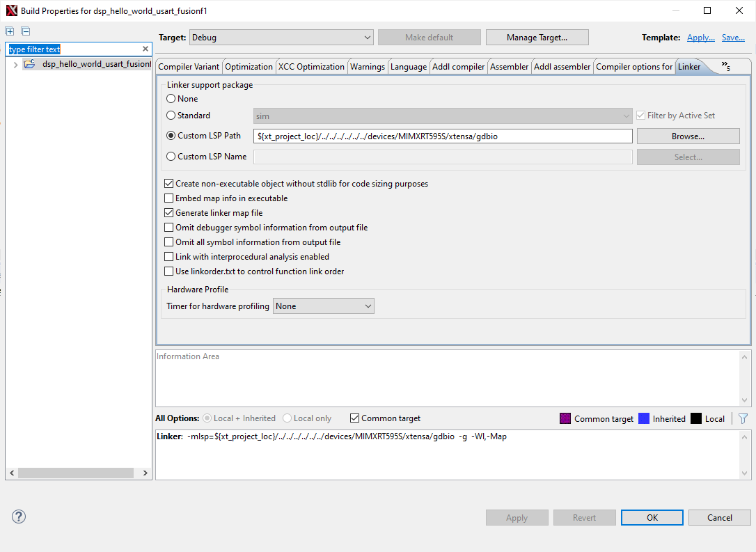756x552 pixels.
Task: Enable Embed map info in executable
Action: click(169, 198)
